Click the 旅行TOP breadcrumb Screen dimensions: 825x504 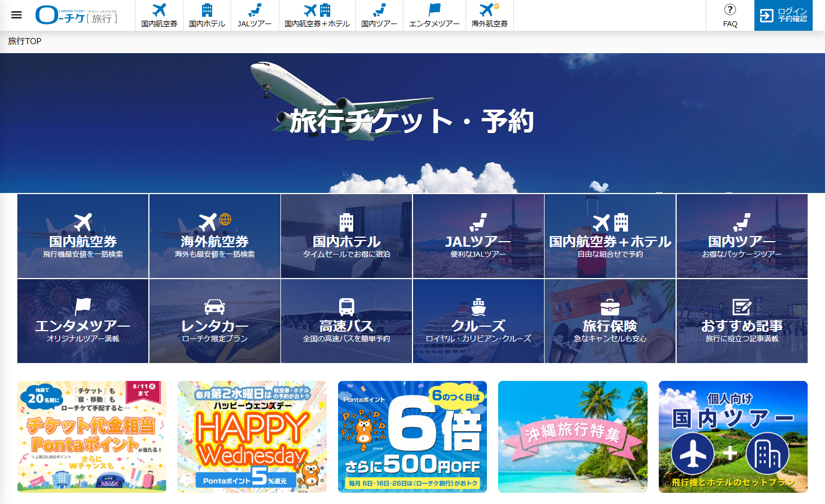pos(25,41)
